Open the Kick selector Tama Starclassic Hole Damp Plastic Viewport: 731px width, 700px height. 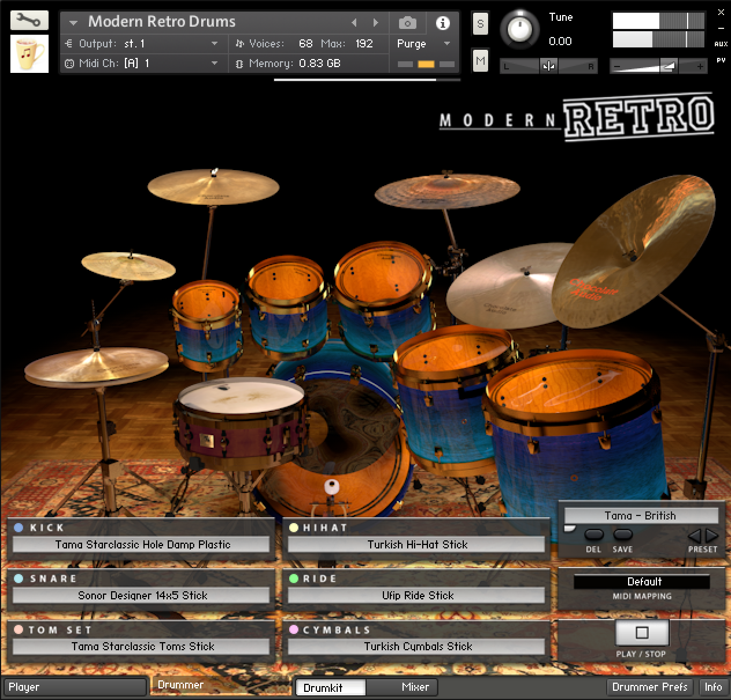(x=142, y=544)
